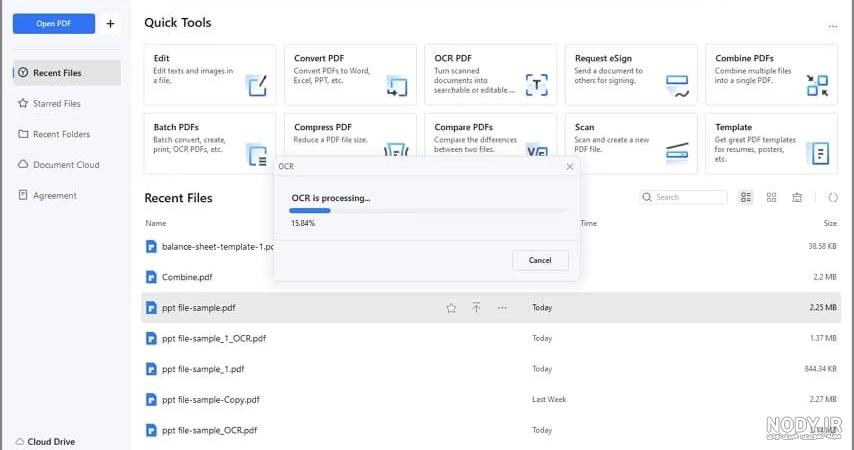Open the Combine PDFs quick tool
This screenshot has height=450, width=854.
(772, 75)
